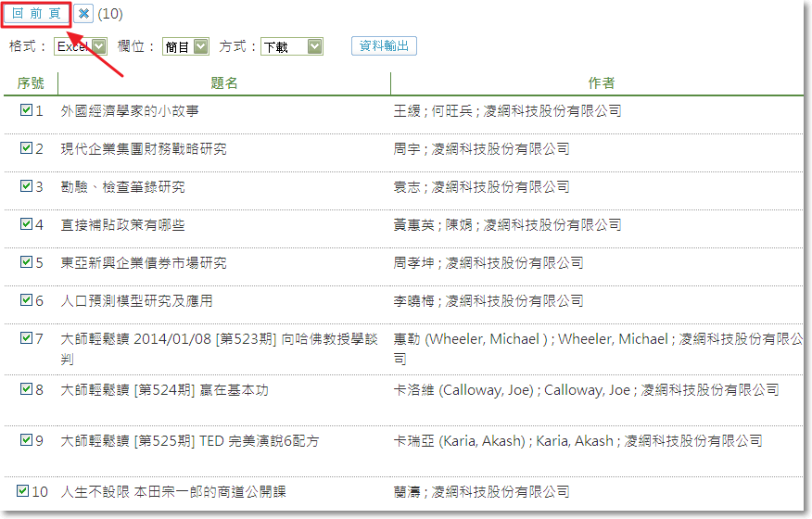This screenshot has width=812, height=519.
Task: Open the 格式 Excel format dropdown
Action: point(81,46)
